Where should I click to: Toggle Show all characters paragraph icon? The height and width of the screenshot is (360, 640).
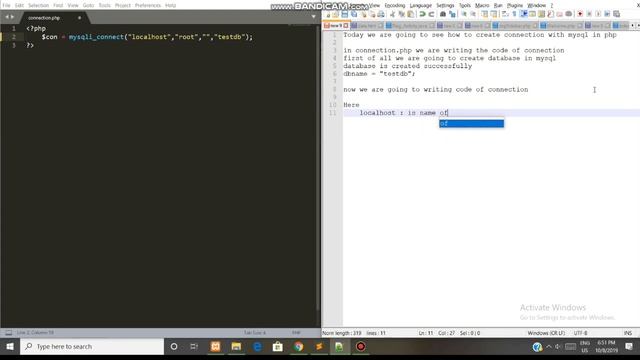coord(514,14)
